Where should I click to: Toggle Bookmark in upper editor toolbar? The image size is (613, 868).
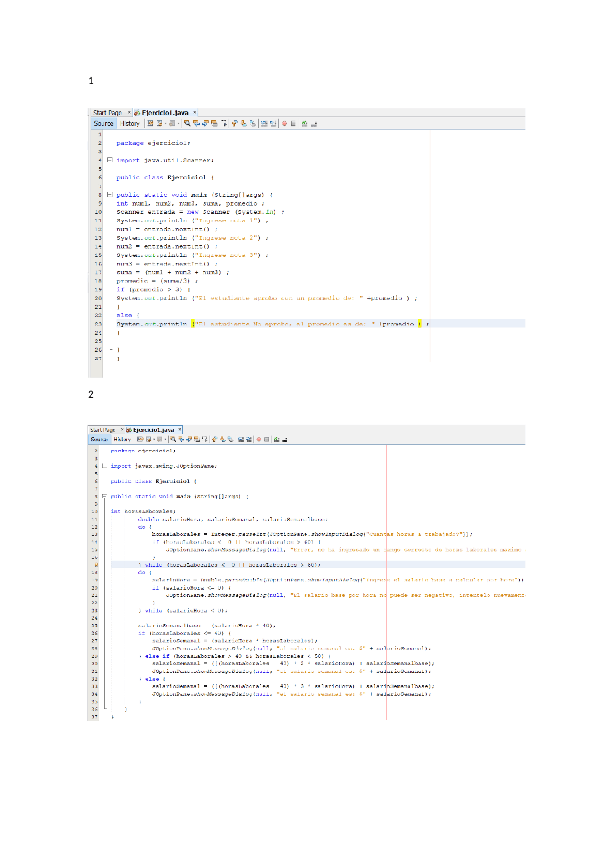coord(253,124)
